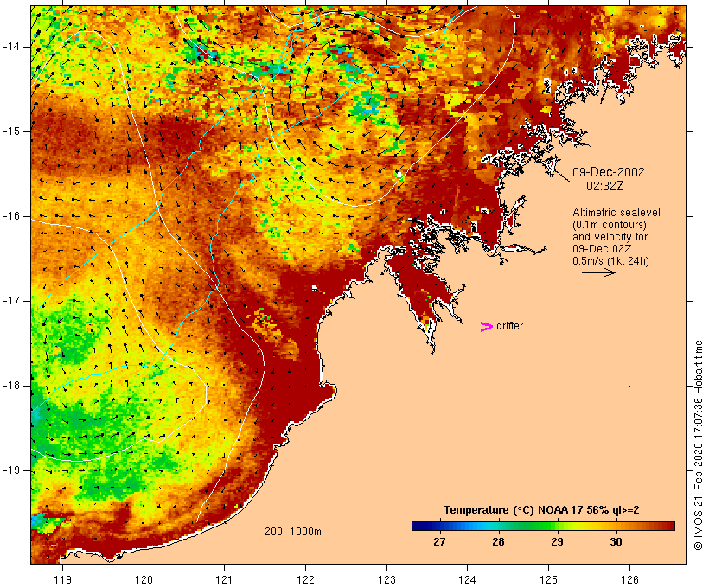Click the latitude axis label -19
Viewport: 709px width, 588px height.
11,470
